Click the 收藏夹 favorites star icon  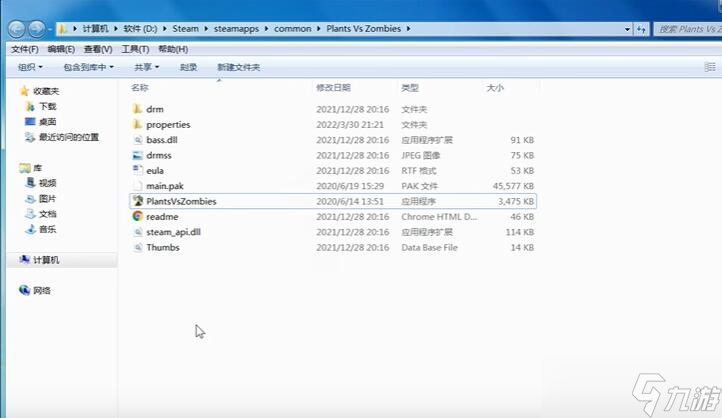(24, 91)
